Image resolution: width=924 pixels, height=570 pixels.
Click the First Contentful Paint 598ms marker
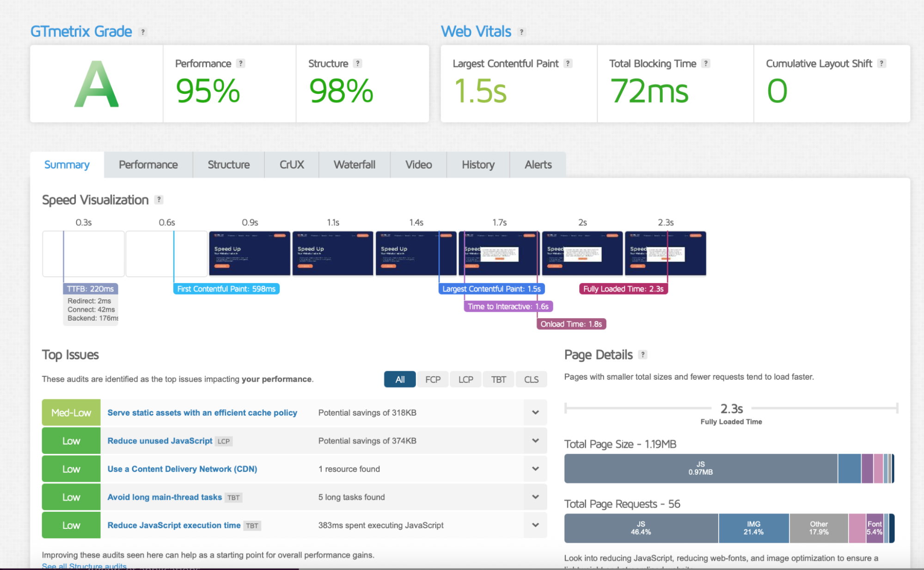tap(226, 289)
